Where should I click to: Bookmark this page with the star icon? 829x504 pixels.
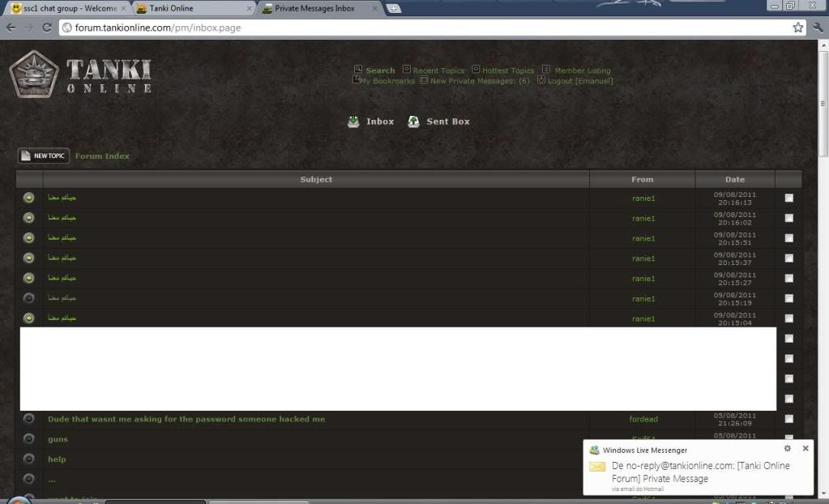[798, 28]
